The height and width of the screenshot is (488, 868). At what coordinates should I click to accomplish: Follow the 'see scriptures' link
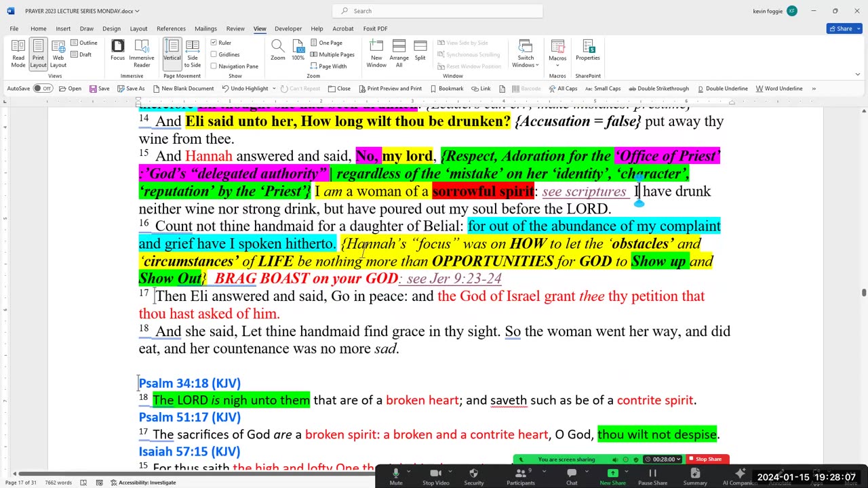[584, 192]
